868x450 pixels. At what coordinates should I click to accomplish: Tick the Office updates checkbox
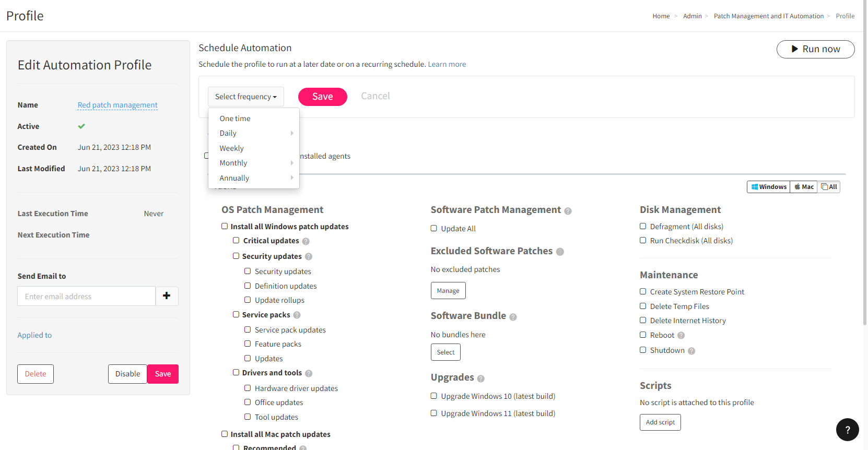[x=248, y=402]
